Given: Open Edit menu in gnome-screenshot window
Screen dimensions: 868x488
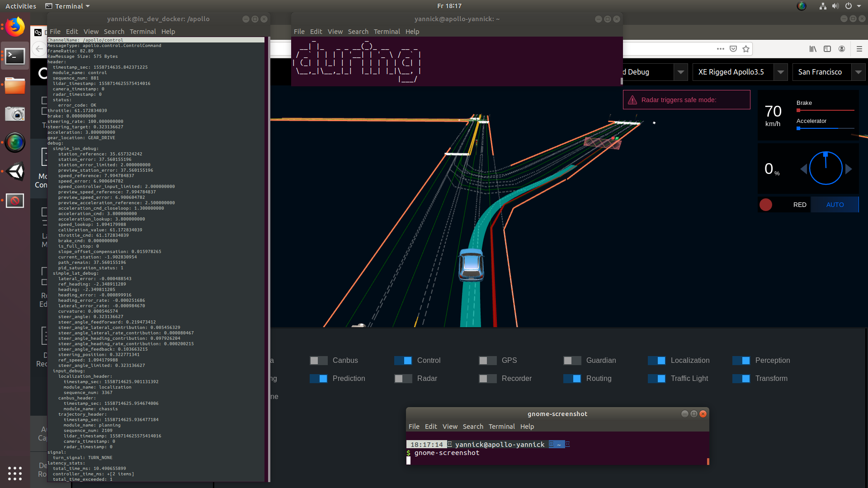Looking at the screenshot, I should point(431,427).
